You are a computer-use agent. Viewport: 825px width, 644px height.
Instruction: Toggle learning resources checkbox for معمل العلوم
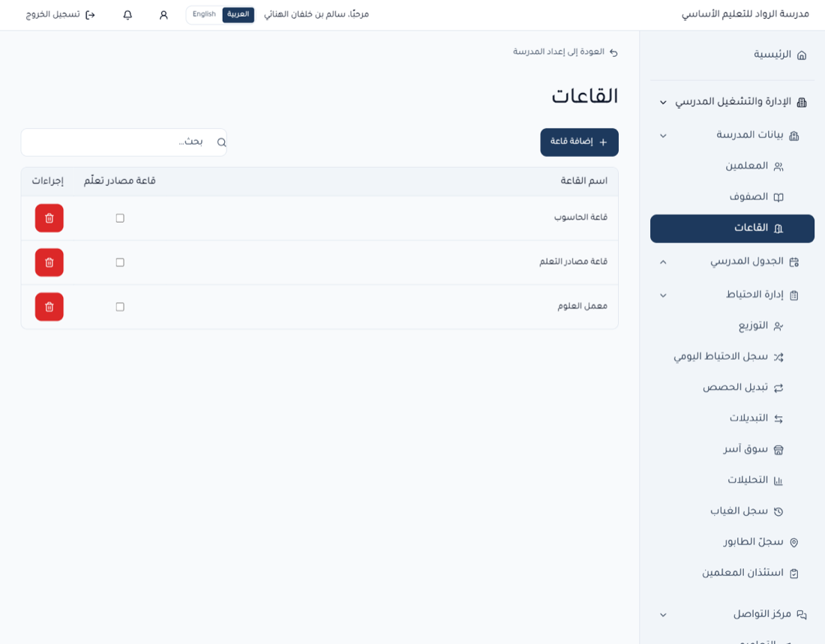120,307
